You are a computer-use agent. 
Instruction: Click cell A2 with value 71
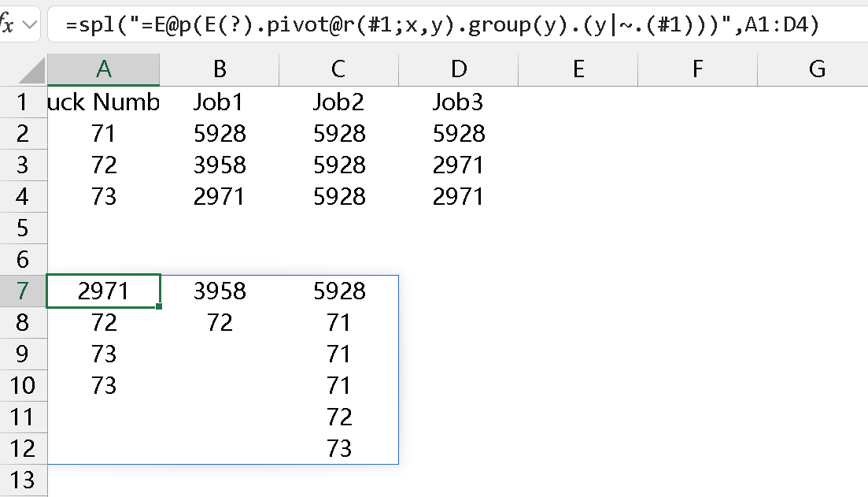[103, 134]
